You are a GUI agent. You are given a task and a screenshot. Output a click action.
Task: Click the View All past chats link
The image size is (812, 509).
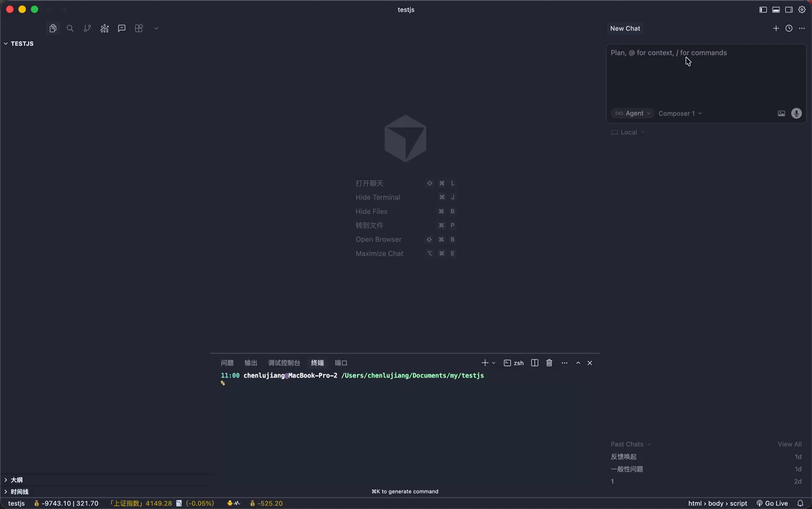[x=789, y=444]
